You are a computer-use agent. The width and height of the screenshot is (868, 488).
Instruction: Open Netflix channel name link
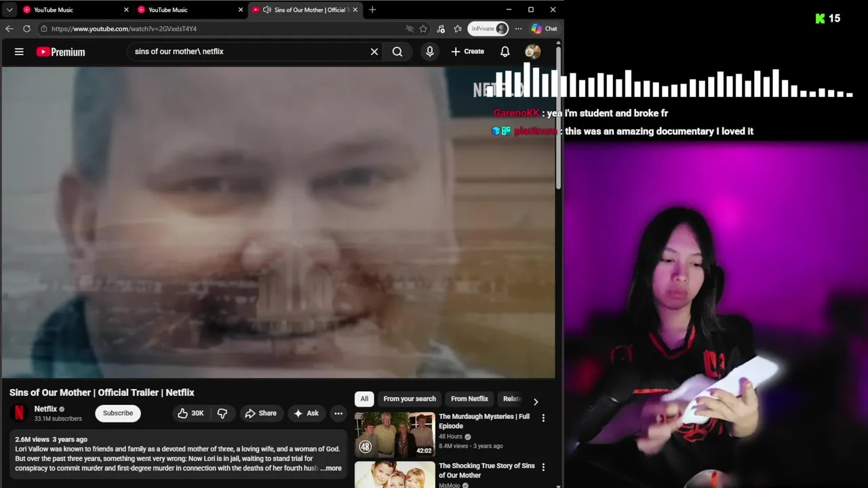point(45,409)
